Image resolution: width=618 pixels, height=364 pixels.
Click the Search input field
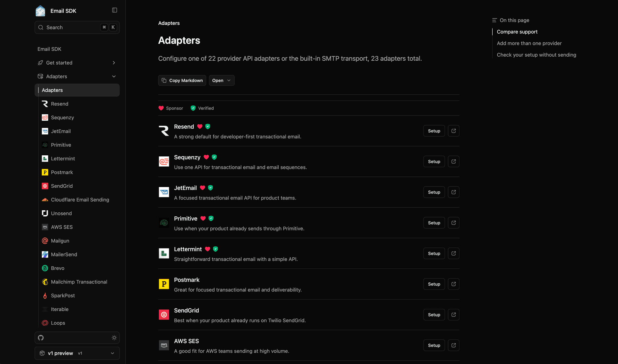point(77,27)
